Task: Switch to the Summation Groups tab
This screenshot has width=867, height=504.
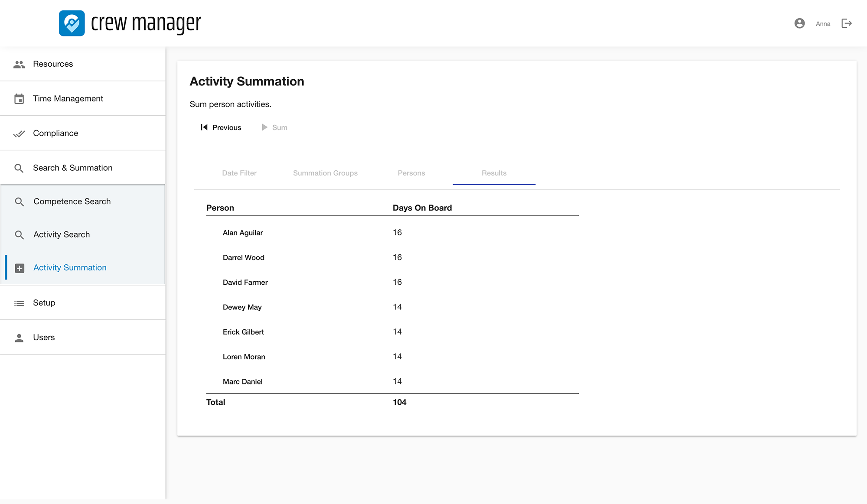Action: 325,173
